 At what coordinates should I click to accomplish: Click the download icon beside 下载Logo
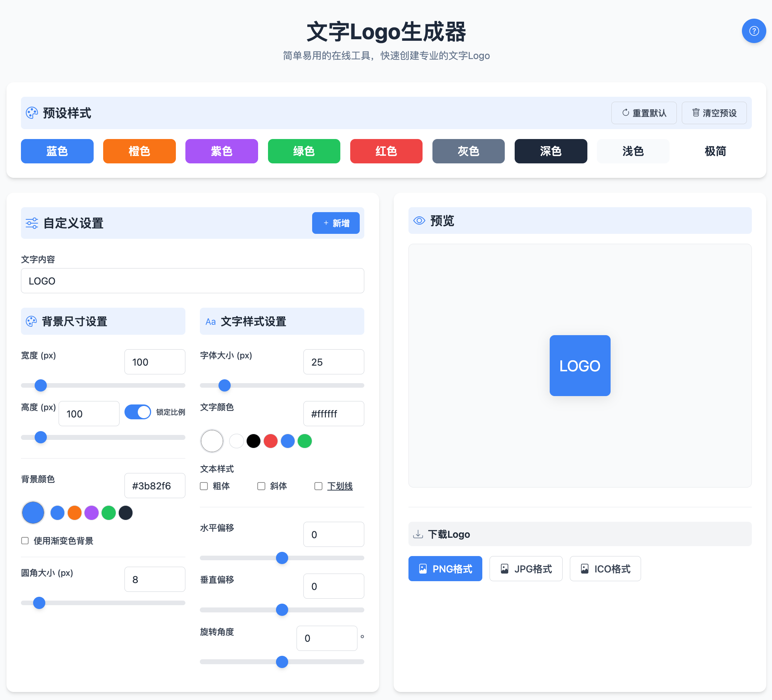point(418,534)
